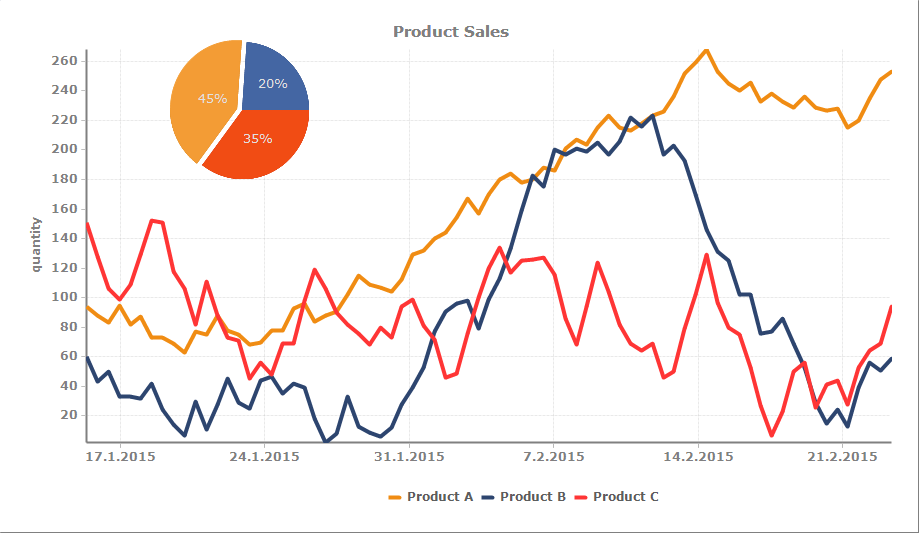
Task: Click the quantity axis title
Action: point(36,244)
